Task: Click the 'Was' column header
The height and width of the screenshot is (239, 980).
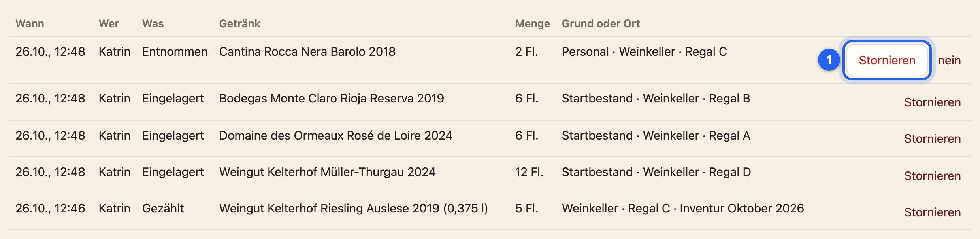Action: point(153,24)
